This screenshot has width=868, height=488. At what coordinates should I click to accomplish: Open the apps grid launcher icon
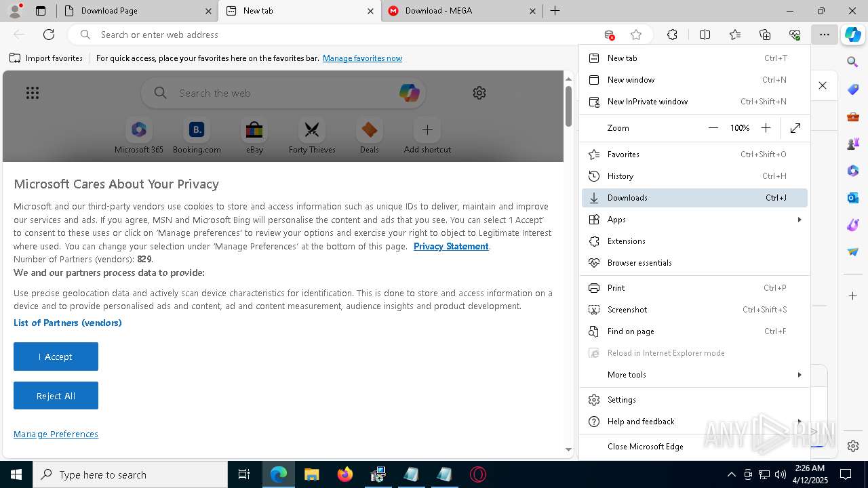click(x=33, y=93)
